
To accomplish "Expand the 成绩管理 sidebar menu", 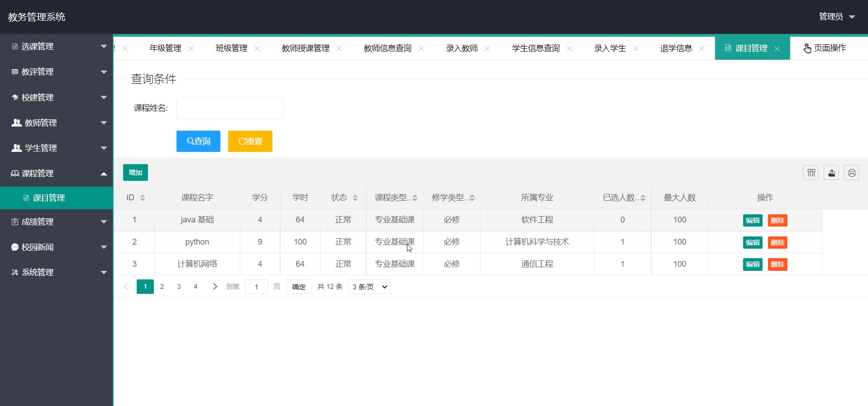I will coord(57,222).
